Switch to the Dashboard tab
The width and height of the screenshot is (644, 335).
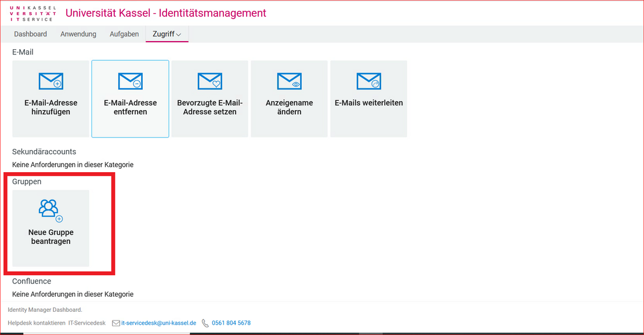click(31, 34)
